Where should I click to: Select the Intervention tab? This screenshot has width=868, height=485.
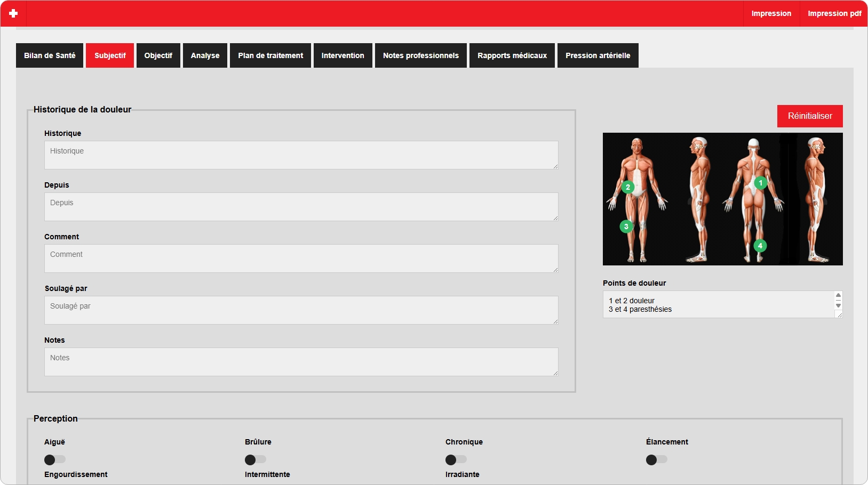point(343,55)
